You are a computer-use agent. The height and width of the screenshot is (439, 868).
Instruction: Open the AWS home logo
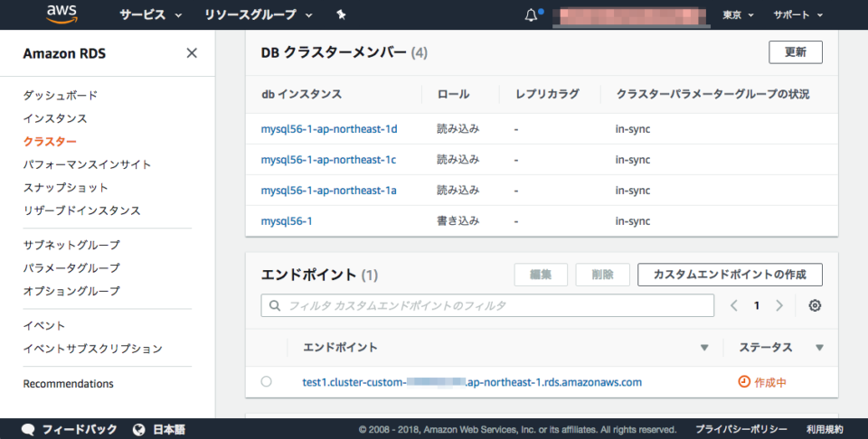click(62, 14)
